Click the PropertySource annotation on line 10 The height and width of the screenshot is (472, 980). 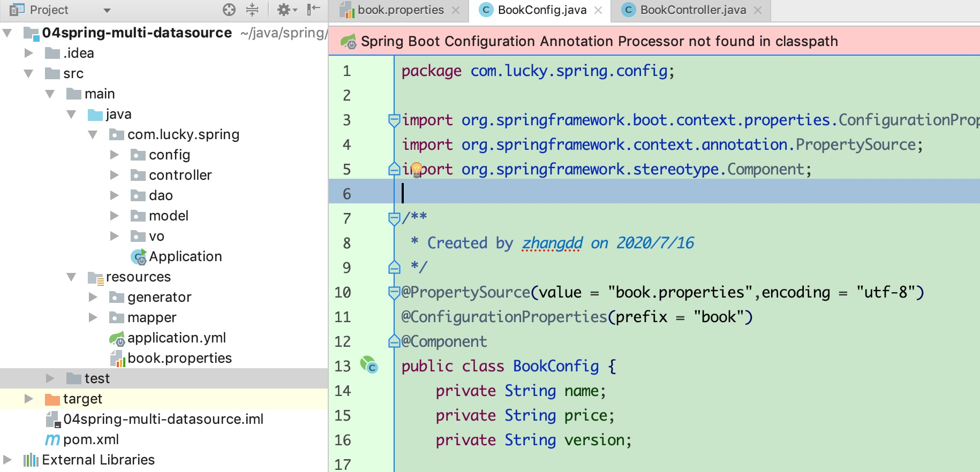coord(466,292)
